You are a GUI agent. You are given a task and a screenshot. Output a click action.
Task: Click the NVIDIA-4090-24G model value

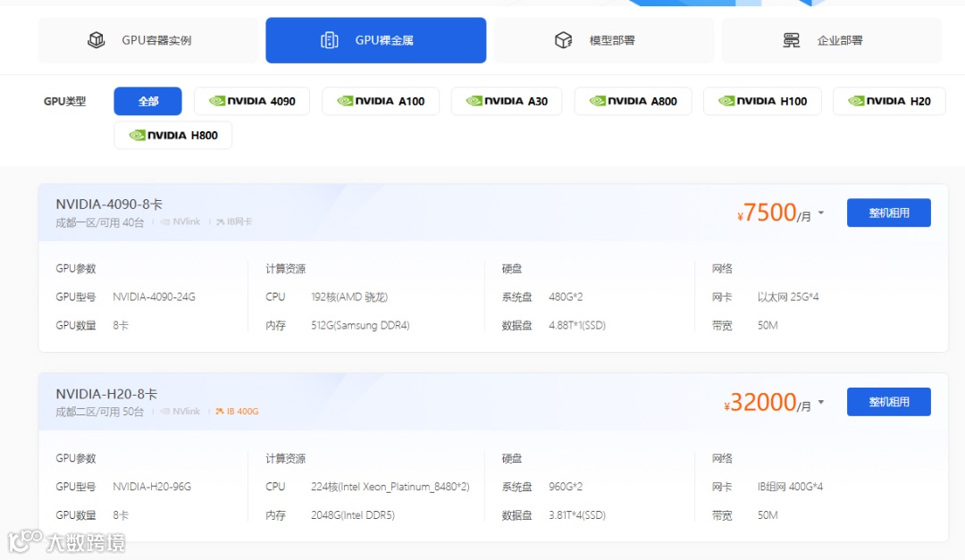tap(154, 297)
